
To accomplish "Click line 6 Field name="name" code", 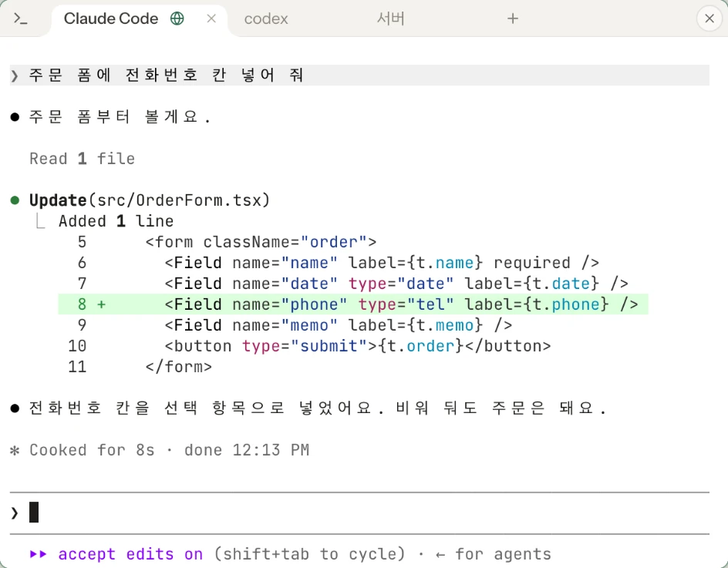I will (382, 263).
